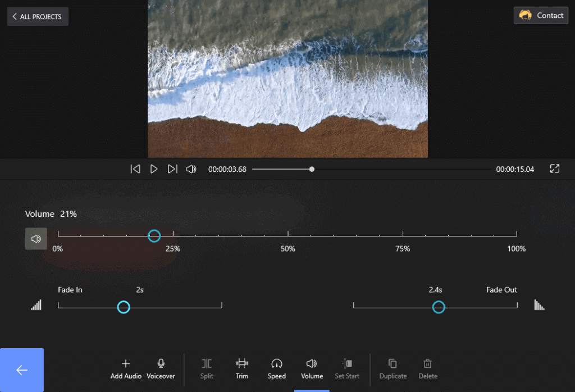Open the Contact button
The width and height of the screenshot is (575, 392).
point(541,15)
